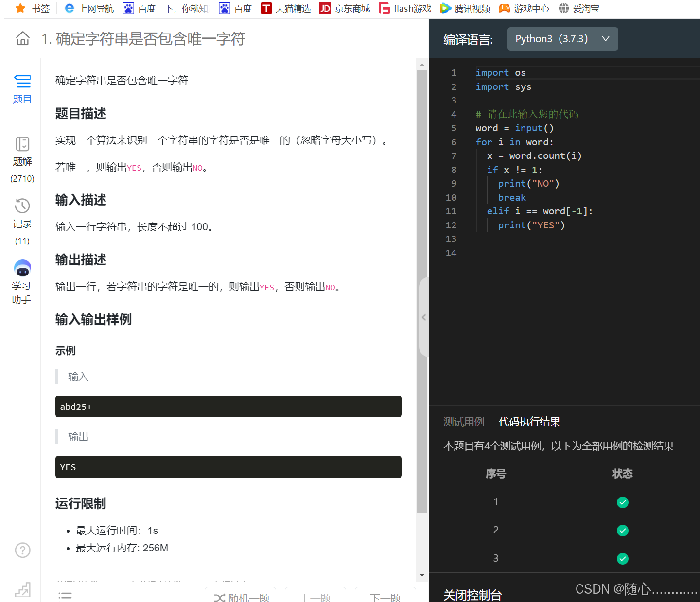Click the 状态 column header
The height and width of the screenshot is (602, 700).
623,474
